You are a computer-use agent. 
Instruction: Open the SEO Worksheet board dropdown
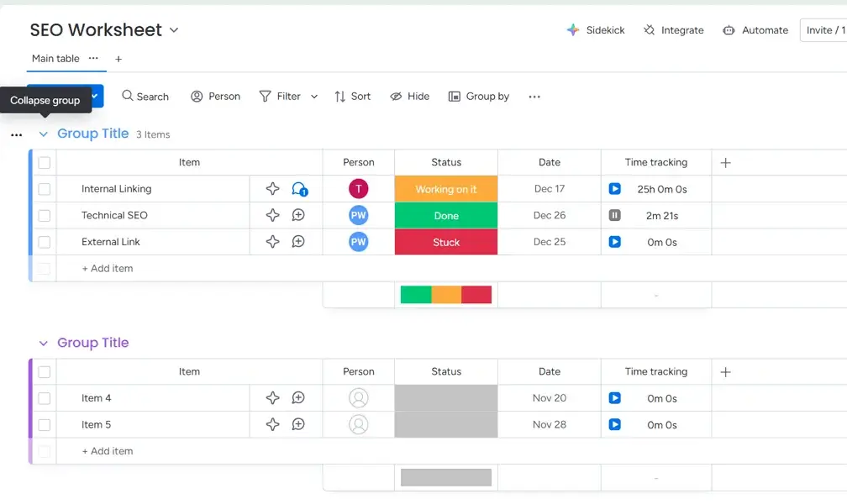[174, 29]
